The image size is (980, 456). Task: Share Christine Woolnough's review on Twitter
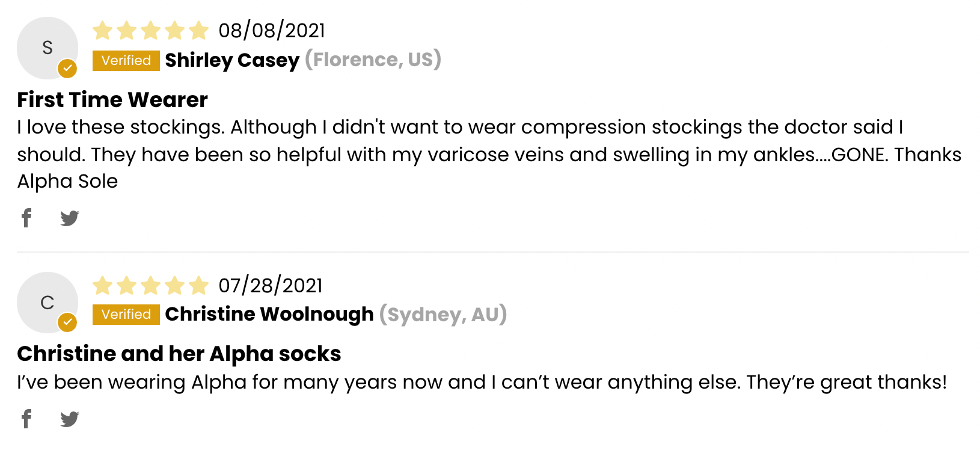tap(70, 419)
